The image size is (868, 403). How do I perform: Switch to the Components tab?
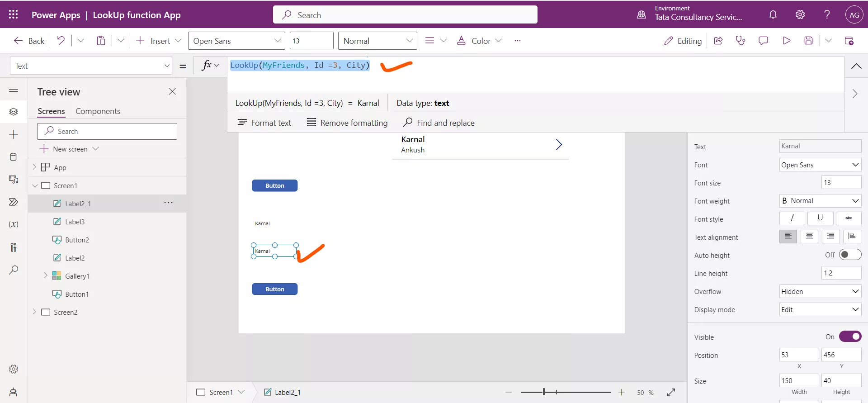98,111
